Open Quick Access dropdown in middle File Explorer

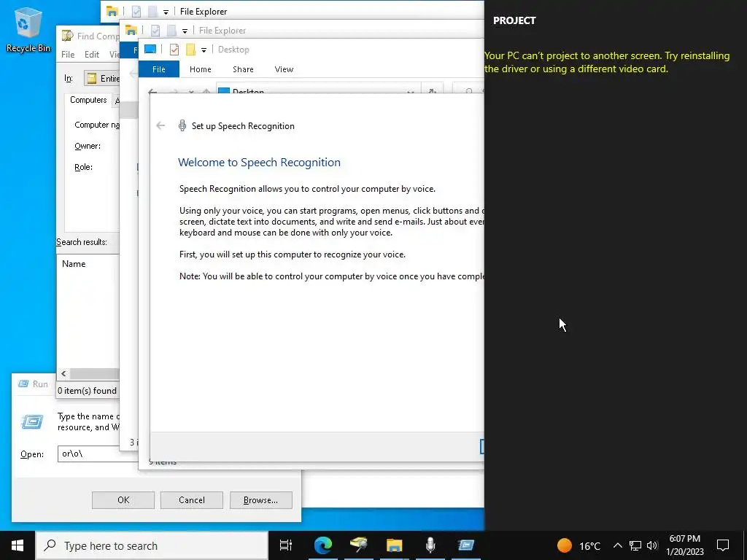click(x=185, y=31)
